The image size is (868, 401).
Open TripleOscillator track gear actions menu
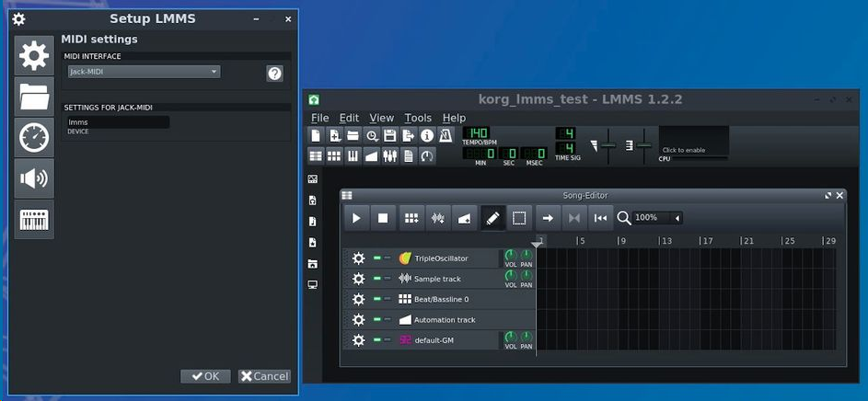[x=359, y=258]
